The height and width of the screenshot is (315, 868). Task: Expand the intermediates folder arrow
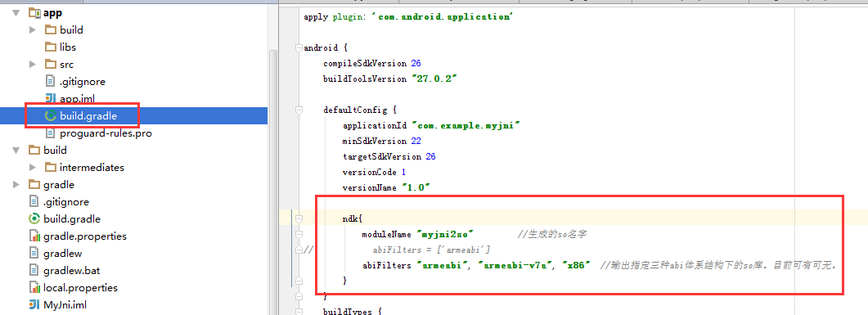(34, 167)
